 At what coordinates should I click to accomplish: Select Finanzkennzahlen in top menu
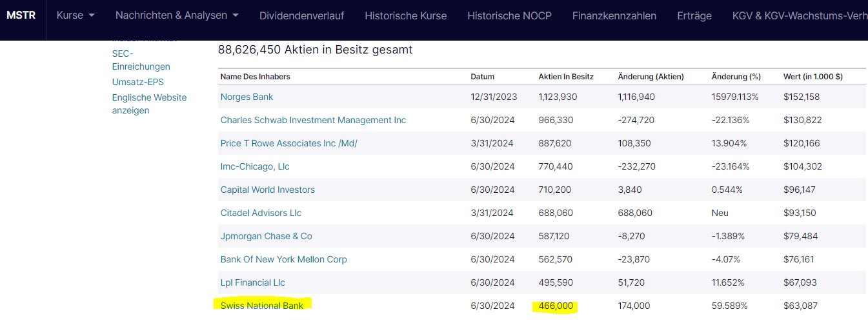click(x=614, y=15)
